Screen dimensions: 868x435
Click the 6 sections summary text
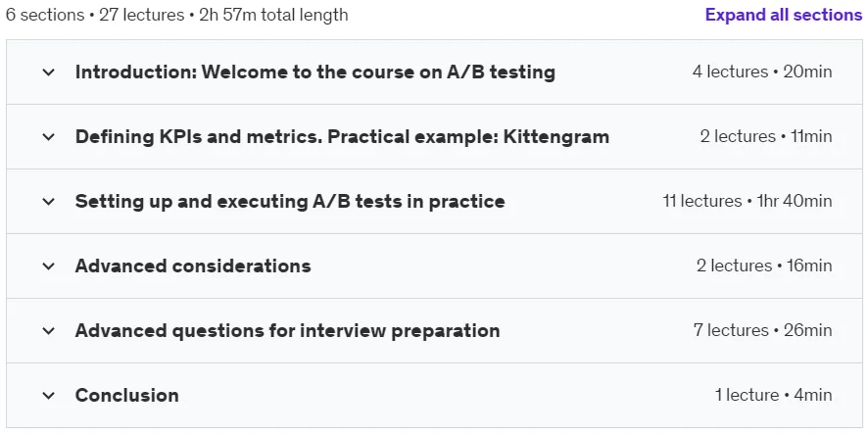(177, 15)
